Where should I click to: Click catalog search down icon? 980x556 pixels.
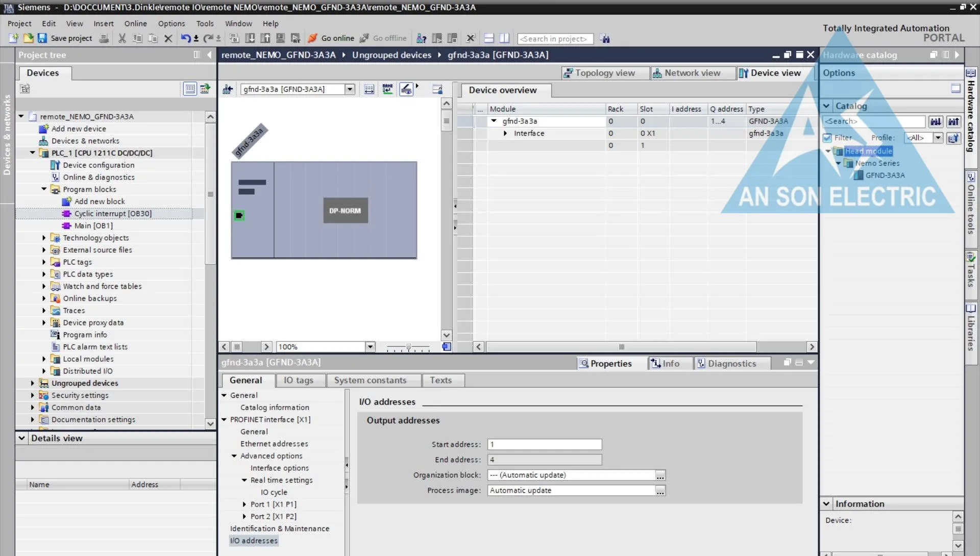pos(936,121)
